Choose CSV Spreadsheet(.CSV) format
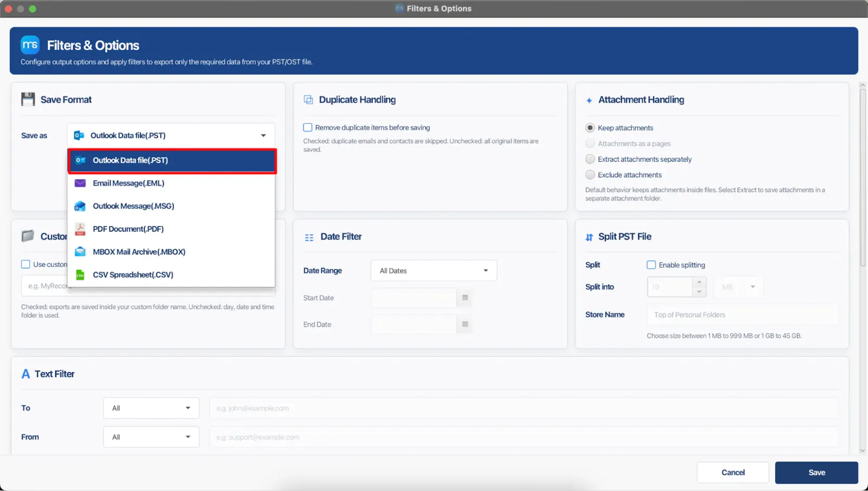This screenshot has height=491, width=868. tap(171, 275)
